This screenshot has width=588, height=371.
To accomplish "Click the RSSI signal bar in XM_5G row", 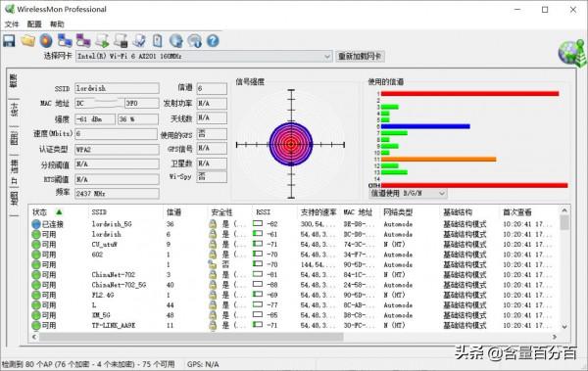I will (x=258, y=315).
